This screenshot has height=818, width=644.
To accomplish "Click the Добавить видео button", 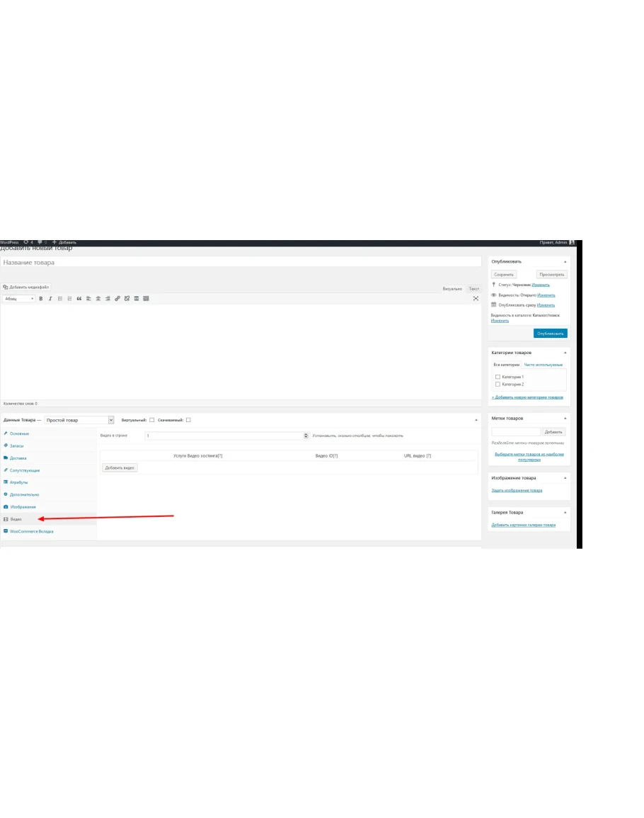I will 120,468.
